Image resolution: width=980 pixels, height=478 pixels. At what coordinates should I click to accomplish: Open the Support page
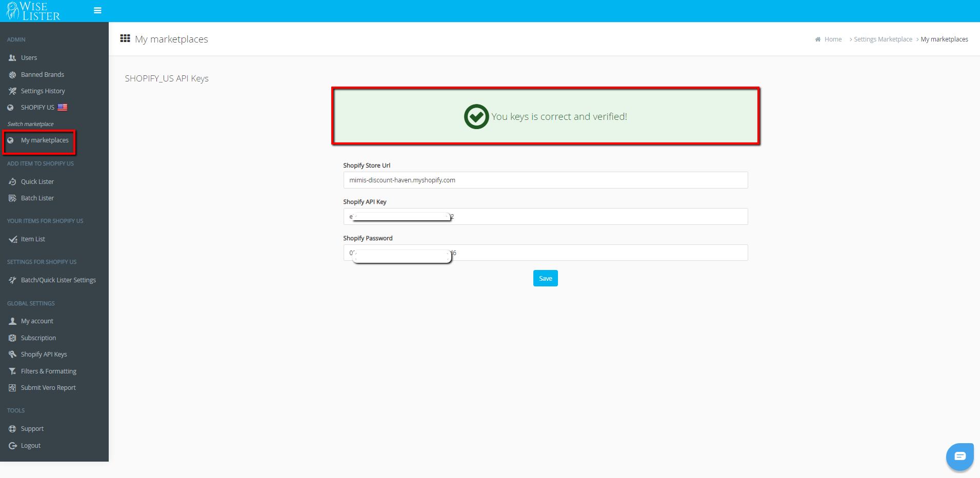pos(32,429)
